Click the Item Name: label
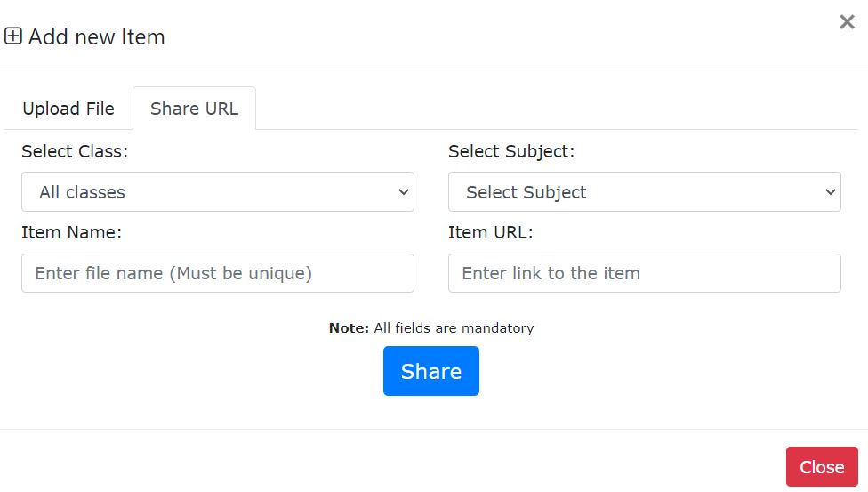Viewport: 868px width, 492px height. pos(71,233)
